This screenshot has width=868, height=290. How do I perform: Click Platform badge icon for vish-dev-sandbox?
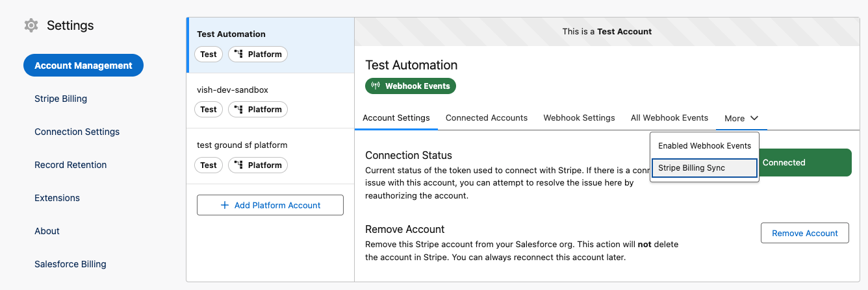pyautogui.click(x=238, y=110)
